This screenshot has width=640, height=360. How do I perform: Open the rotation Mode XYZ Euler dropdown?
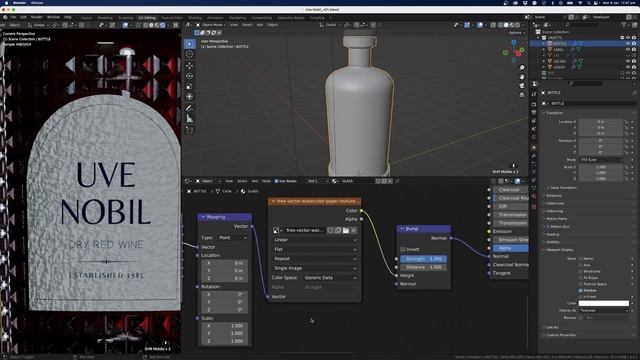click(x=602, y=160)
